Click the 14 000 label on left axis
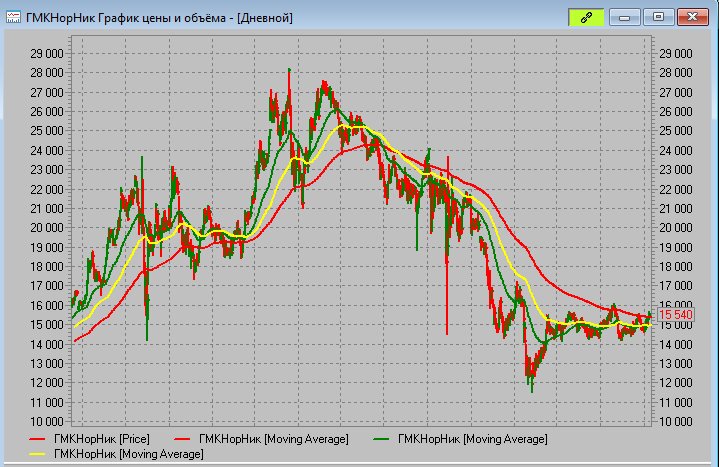 [47, 344]
